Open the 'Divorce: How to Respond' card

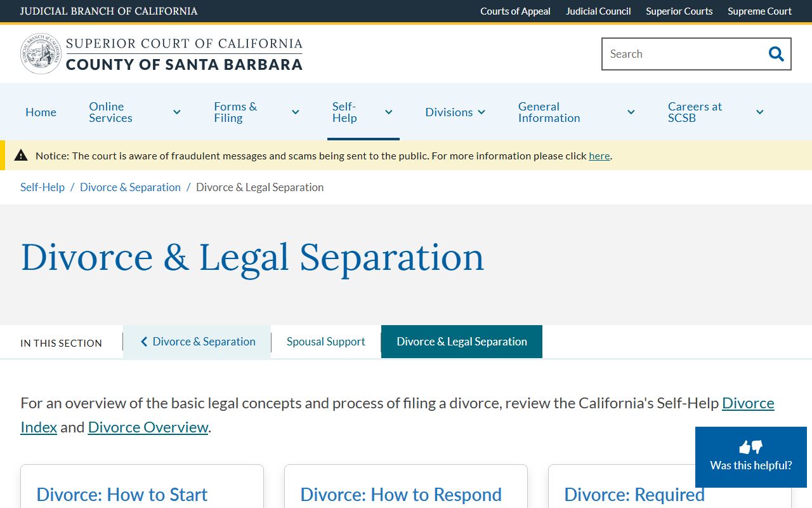[x=401, y=495]
